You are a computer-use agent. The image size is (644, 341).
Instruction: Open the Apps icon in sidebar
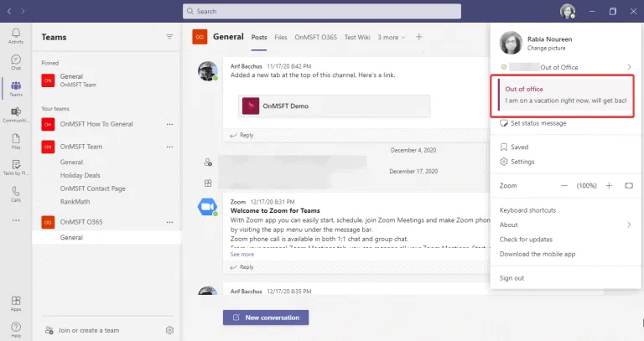pyautogui.click(x=15, y=301)
